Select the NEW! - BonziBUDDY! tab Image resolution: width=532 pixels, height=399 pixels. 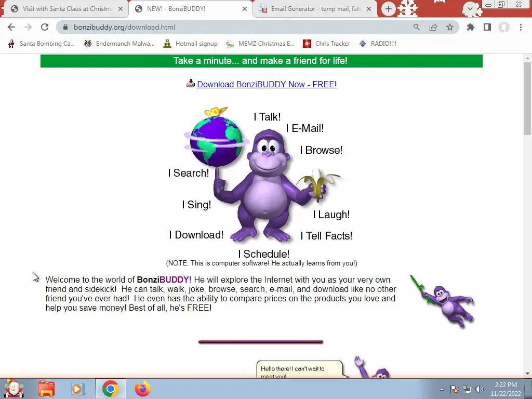point(190,9)
